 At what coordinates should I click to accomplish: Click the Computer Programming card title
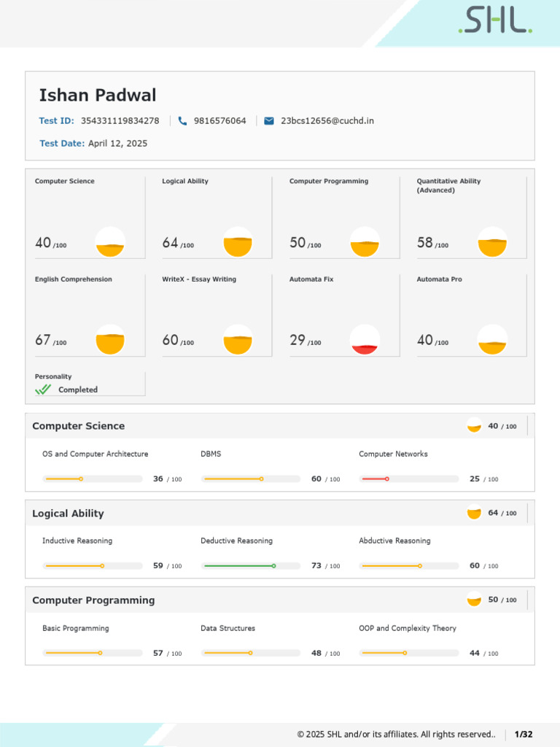click(x=329, y=181)
